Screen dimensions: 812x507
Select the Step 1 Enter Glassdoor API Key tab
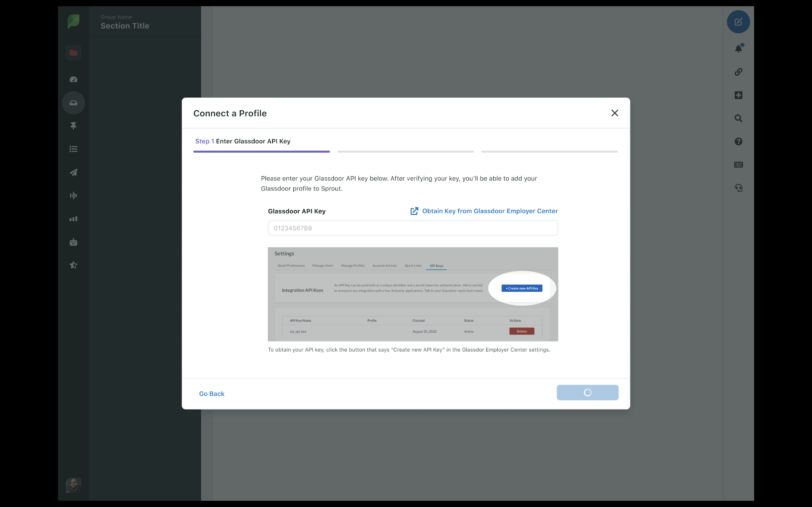pyautogui.click(x=243, y=141)
